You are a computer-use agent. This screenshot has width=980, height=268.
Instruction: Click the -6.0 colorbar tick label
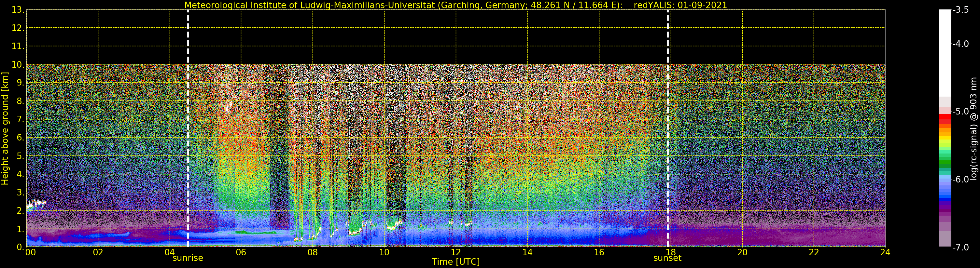coord(960,180)
